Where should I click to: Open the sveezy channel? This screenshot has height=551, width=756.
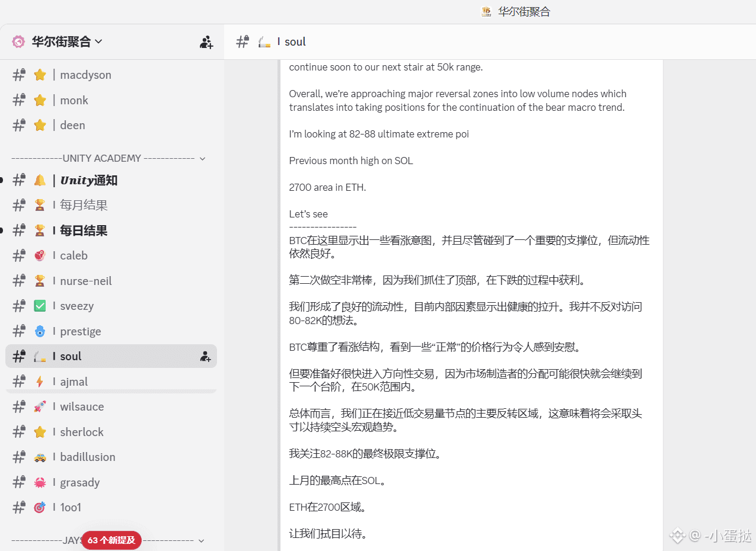(x=111, y=306)
